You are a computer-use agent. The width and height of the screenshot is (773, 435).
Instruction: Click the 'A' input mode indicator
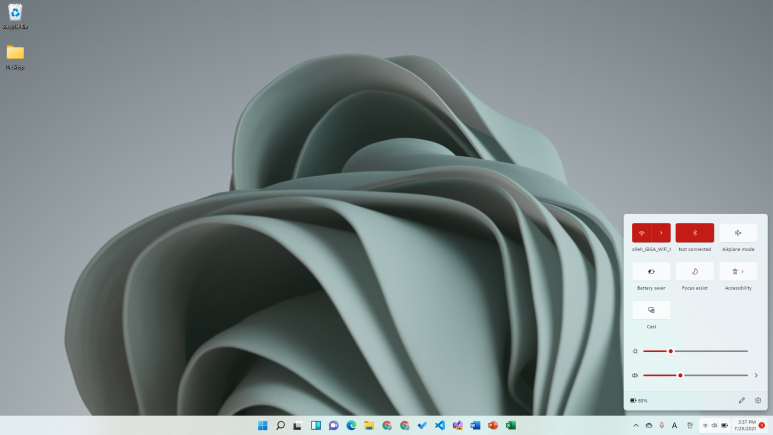pos(674,425)
